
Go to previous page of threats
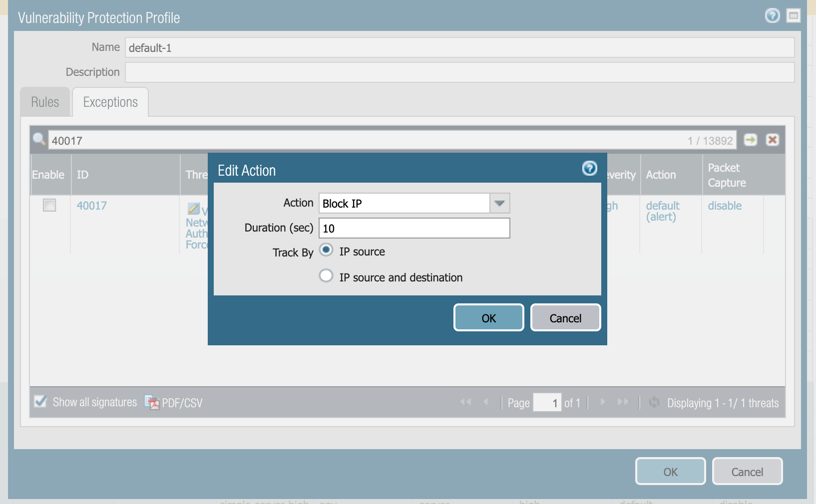pyautogui.click(x=486, y=402)
